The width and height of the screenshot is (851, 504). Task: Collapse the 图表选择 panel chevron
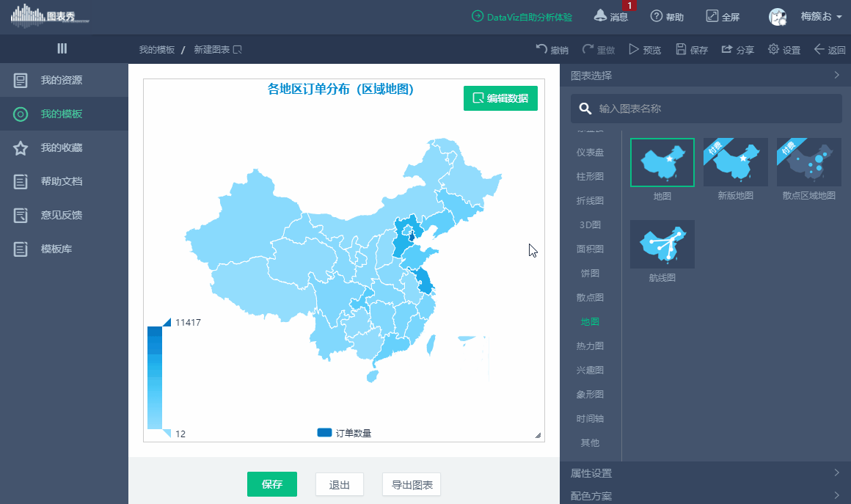click(x=836, y=76)
